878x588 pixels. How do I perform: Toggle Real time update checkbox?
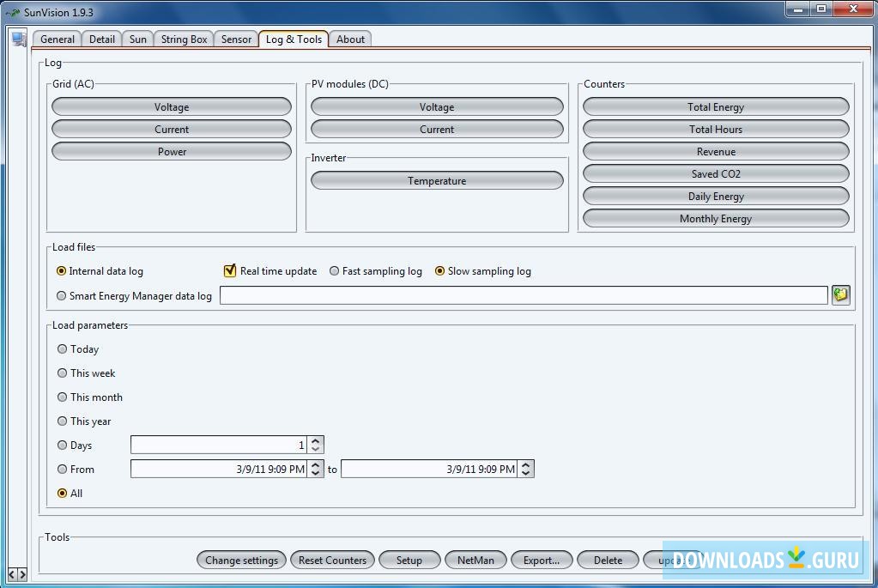[229, 271]
